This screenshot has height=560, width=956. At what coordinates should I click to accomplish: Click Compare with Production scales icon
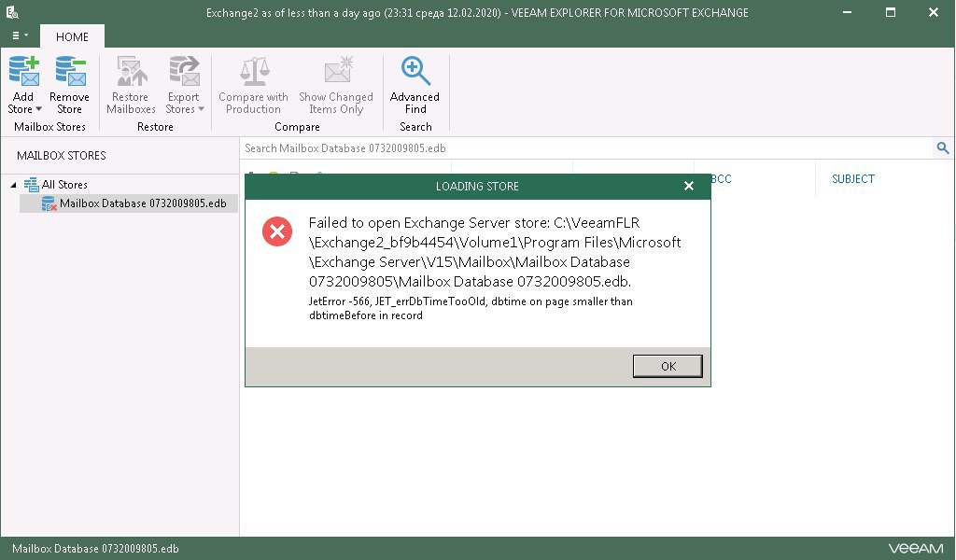pos(254,71)
